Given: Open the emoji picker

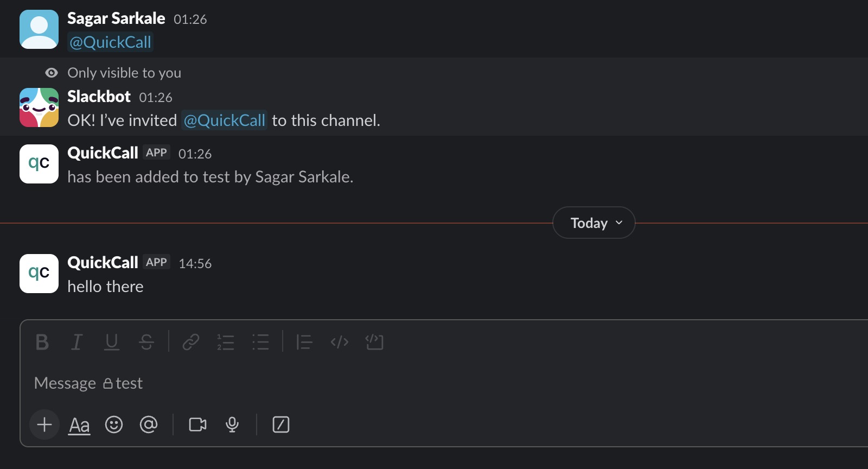Looking at the screenshot, I should [114, 424].
